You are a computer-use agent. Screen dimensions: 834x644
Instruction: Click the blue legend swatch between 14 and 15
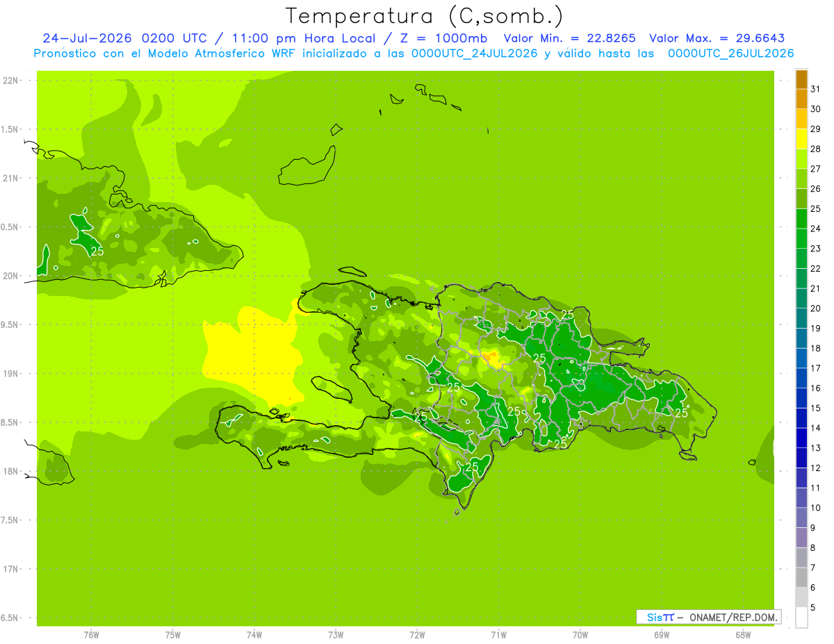click(x=801, y=418)
